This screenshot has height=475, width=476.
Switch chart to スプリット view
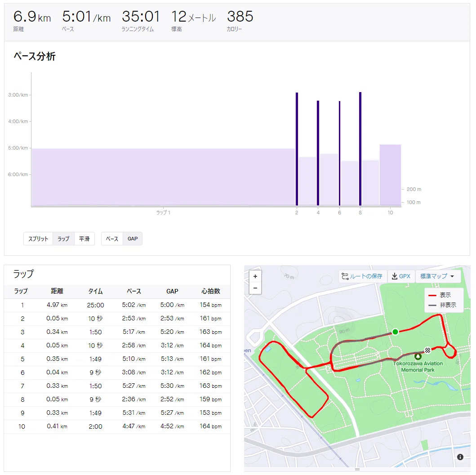[38, 239]
